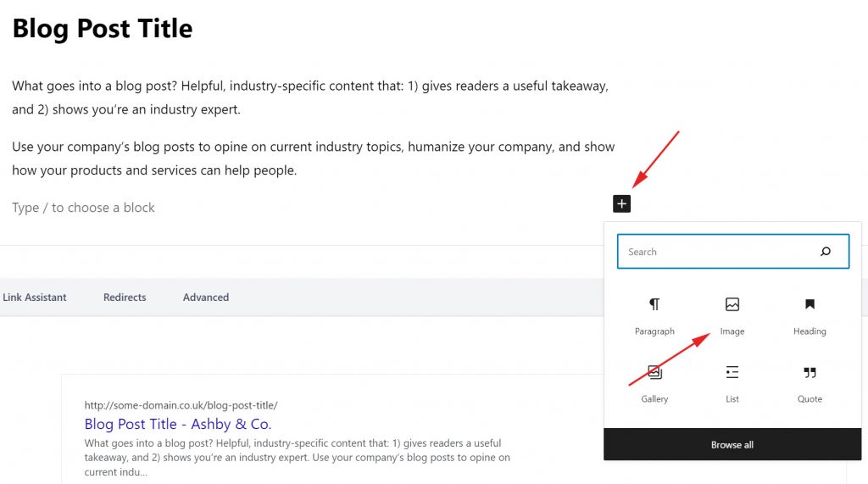Click the paragraph starting 'What goes into'
868x484 pixels.
[310, 97]
